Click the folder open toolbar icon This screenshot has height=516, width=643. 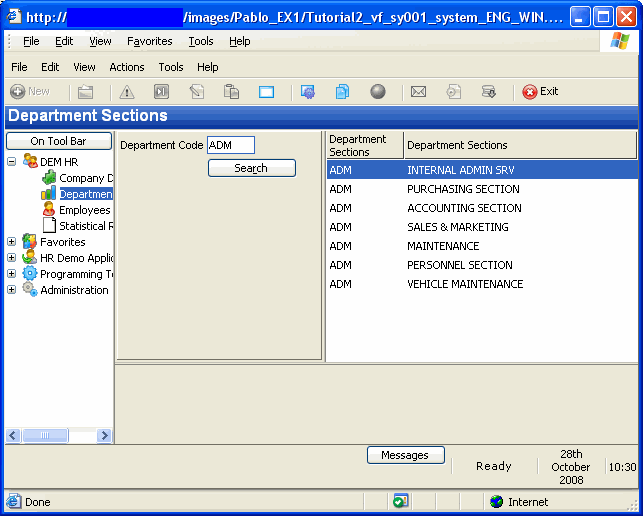[85, 91]
